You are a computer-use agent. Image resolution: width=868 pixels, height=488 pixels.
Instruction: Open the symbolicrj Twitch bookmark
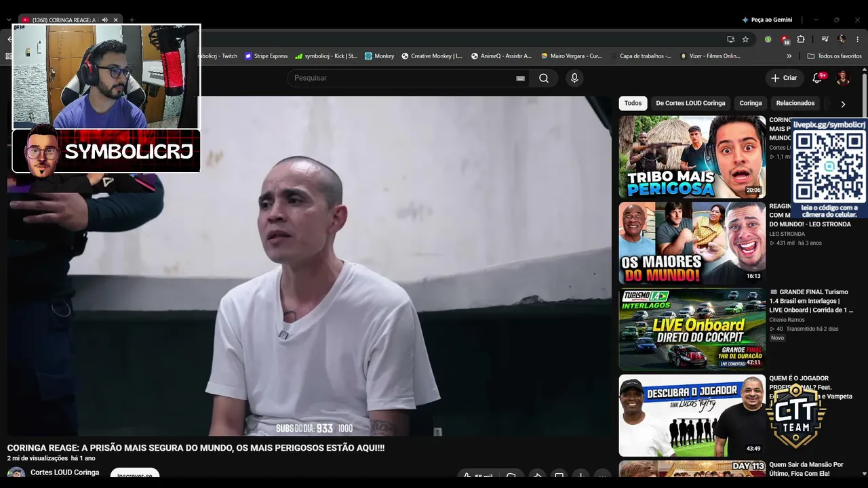coord(218,56)
